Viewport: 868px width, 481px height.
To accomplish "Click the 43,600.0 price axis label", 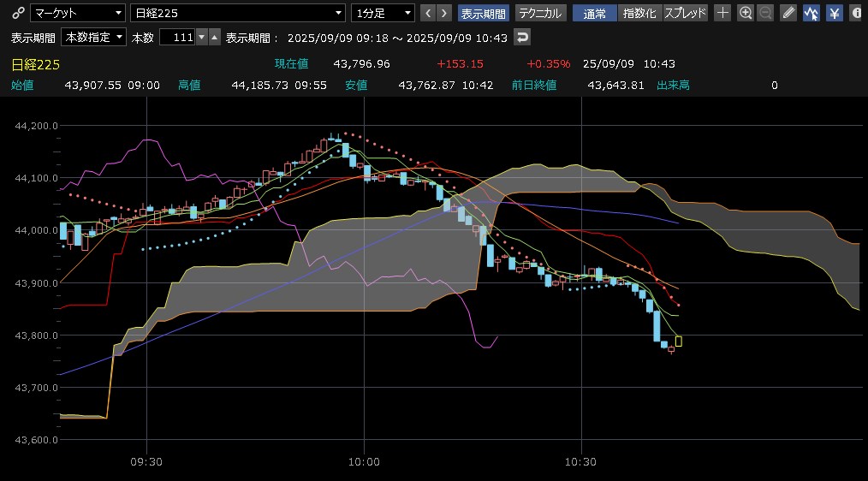I will 36,439.
